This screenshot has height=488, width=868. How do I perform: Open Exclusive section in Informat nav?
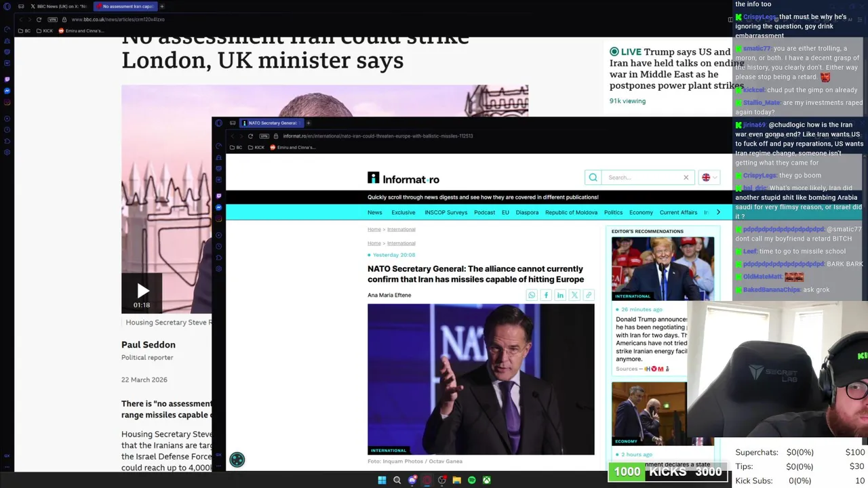(403, 212)
